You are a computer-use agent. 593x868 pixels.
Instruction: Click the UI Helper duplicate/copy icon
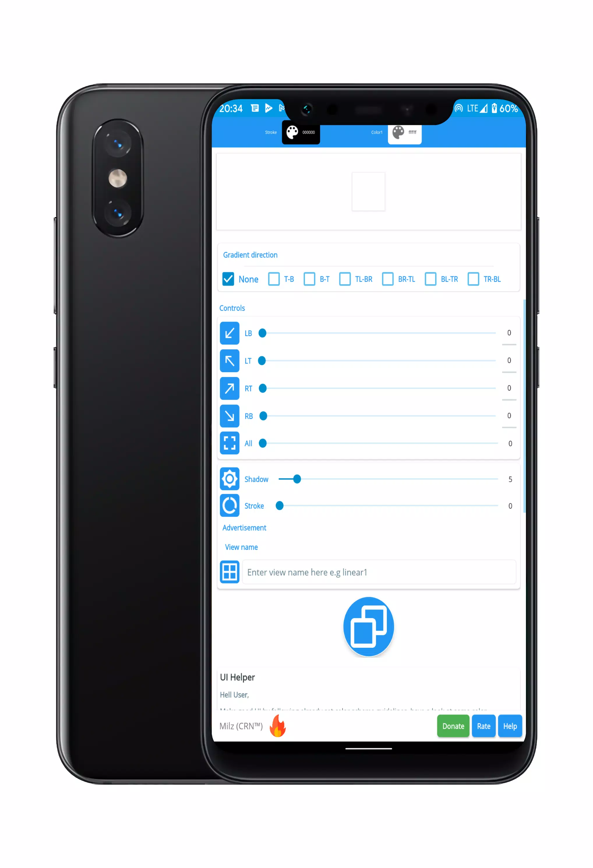coord(368,627)
